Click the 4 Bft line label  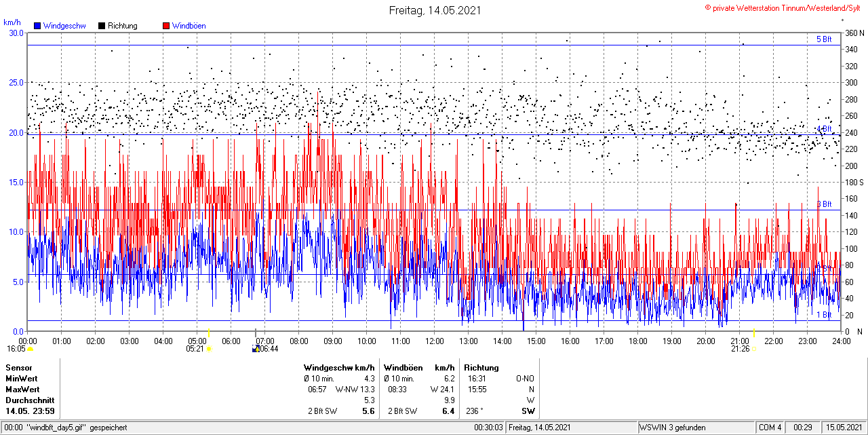pyautogui.click(x=823, y=129)
